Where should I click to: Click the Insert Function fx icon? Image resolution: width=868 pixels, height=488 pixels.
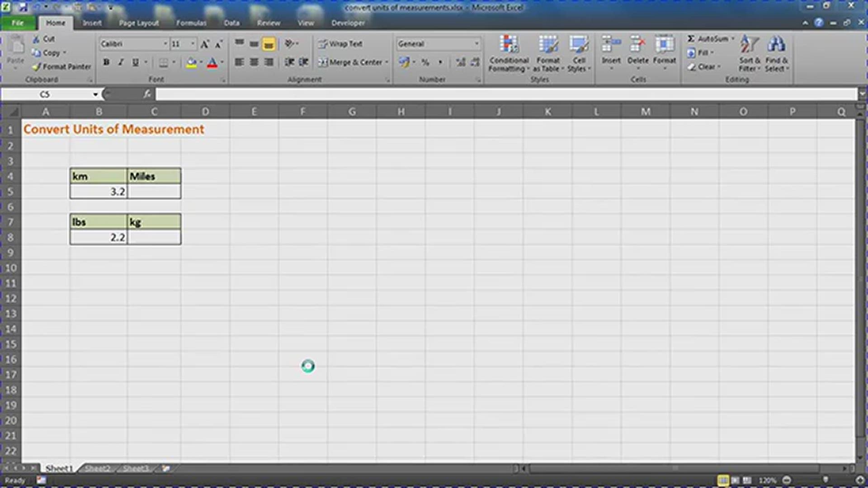(147, 94)
